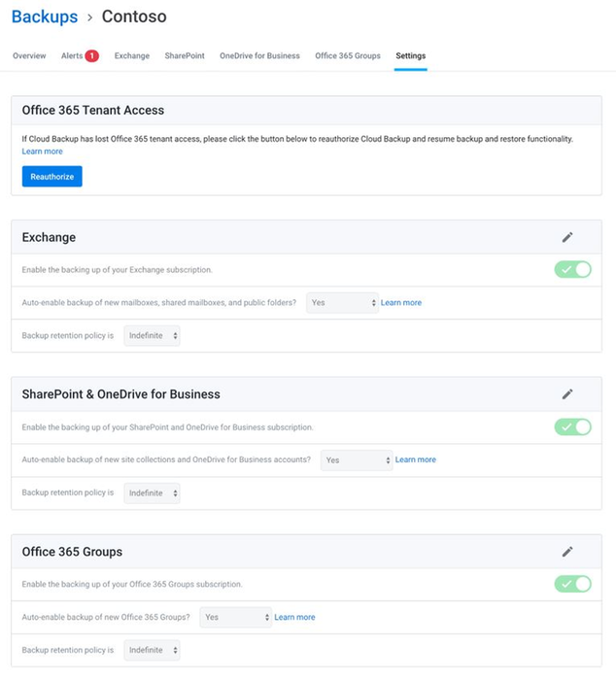This screenshot has width=616, height=680.
Task: Go to Backups in the breadcrumb
Action: coord(44,17)
